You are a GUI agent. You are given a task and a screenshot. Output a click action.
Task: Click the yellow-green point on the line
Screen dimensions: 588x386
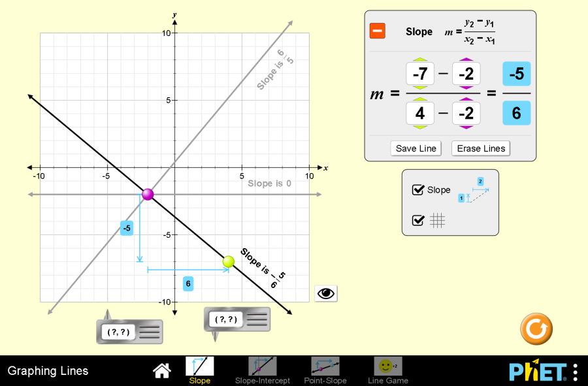228,261
